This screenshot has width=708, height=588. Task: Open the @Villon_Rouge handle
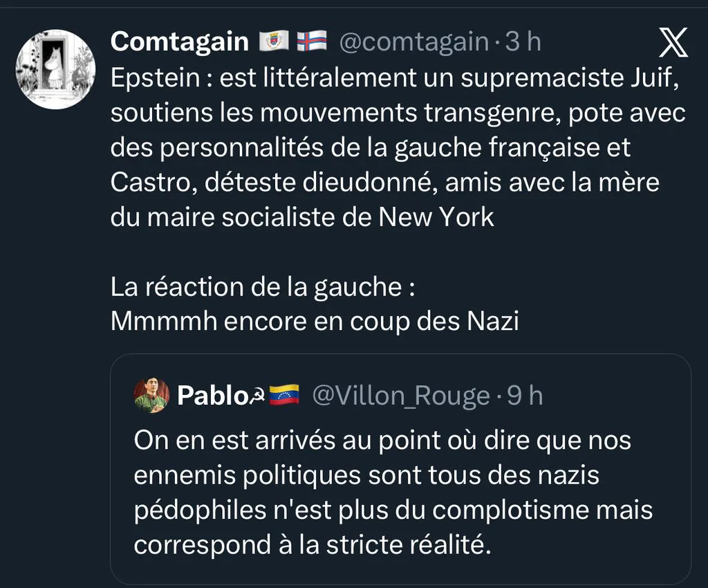(x=401, y=396)
